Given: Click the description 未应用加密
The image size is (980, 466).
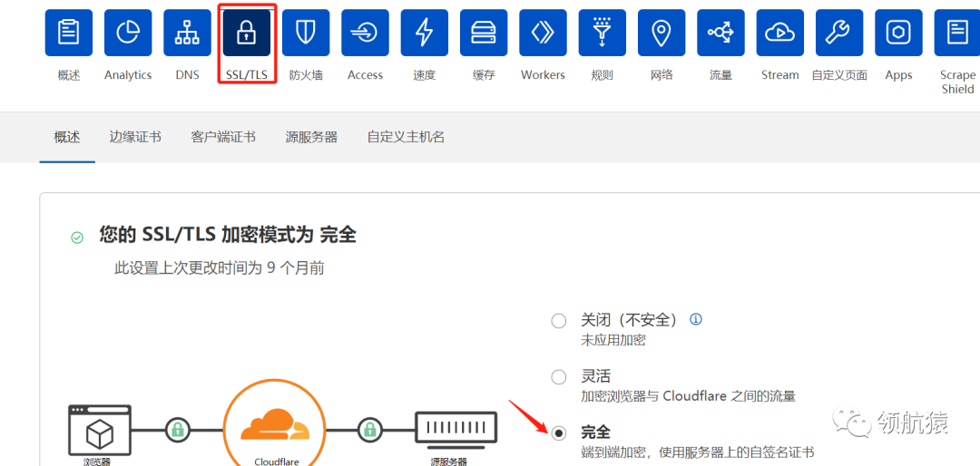Looking at the screenshot, I should click(613, 341).
